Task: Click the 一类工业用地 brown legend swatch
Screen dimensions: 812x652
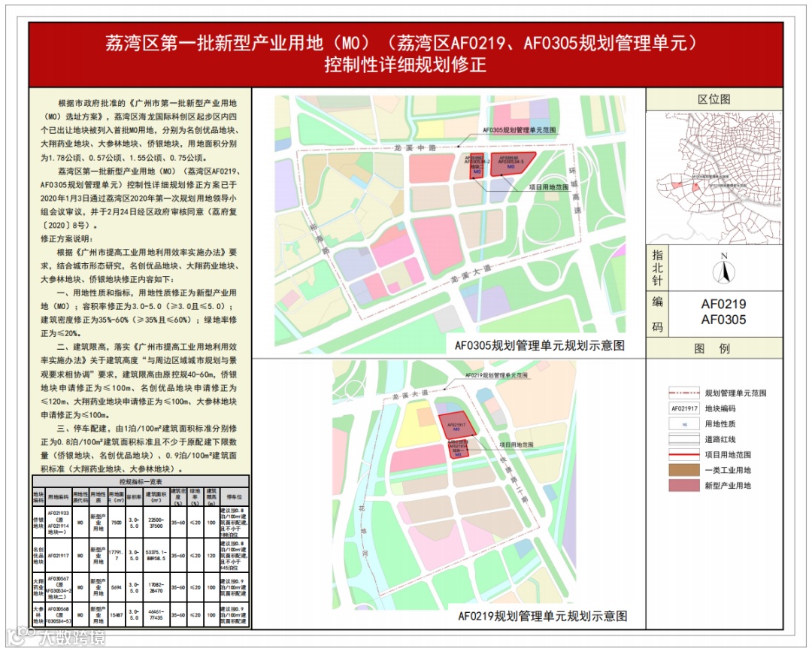Action: tap(684, 470)
